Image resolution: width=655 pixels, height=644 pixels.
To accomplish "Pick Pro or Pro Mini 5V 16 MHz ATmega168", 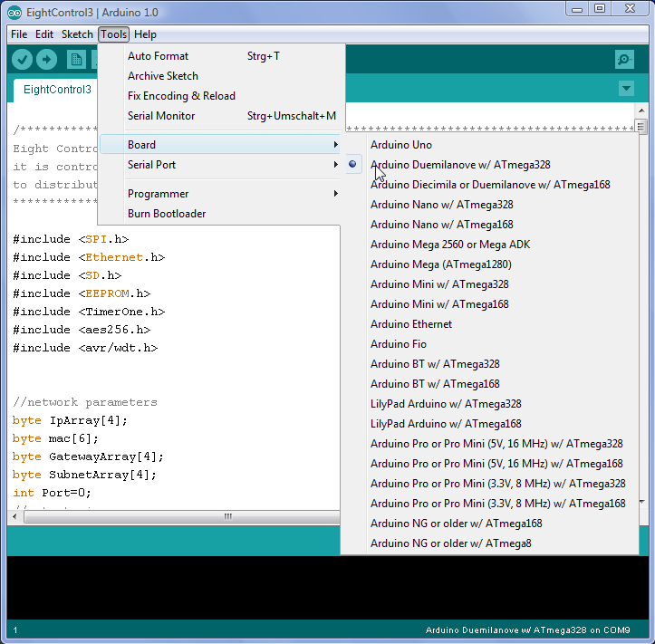I will tap(489, 464).
